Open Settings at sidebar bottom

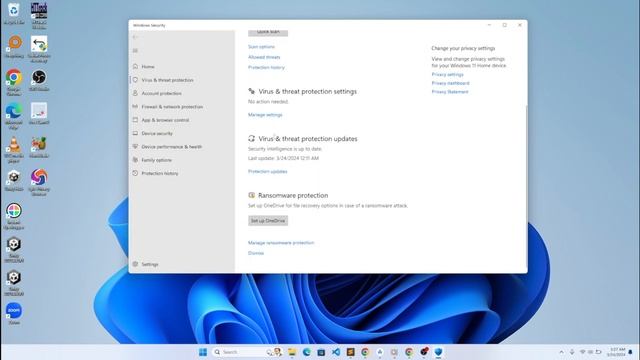point(149,264)
